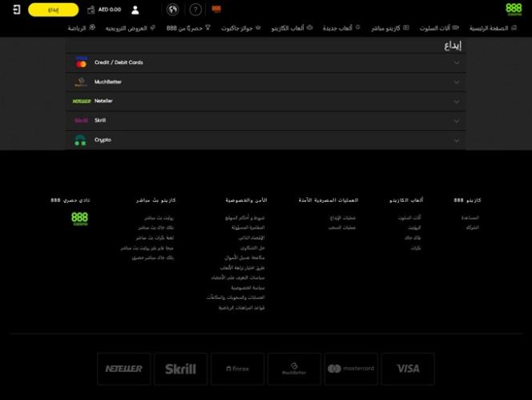
Task: Open the wallet balance AED 0.00
Action: (104, 10)
